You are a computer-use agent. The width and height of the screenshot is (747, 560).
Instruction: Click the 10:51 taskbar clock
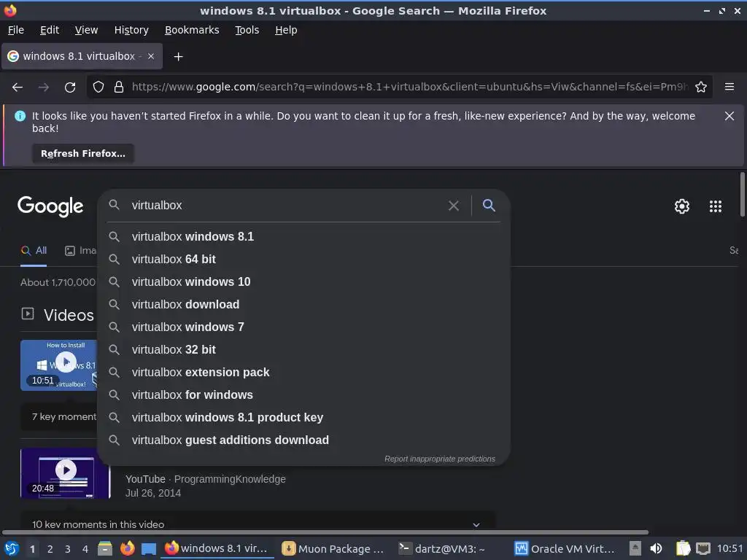pos(729,548)
